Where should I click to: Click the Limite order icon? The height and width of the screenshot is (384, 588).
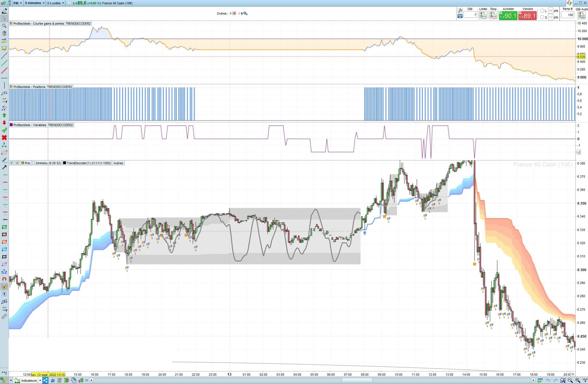tap(483, 15)
